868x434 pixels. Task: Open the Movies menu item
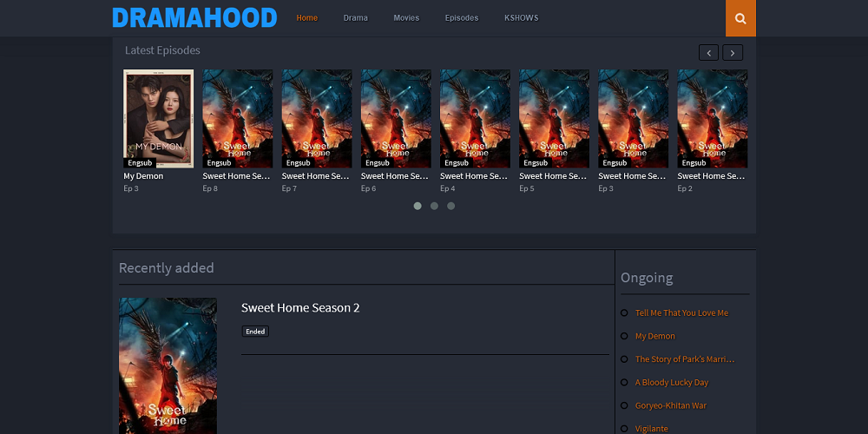(x=406, y=17)
